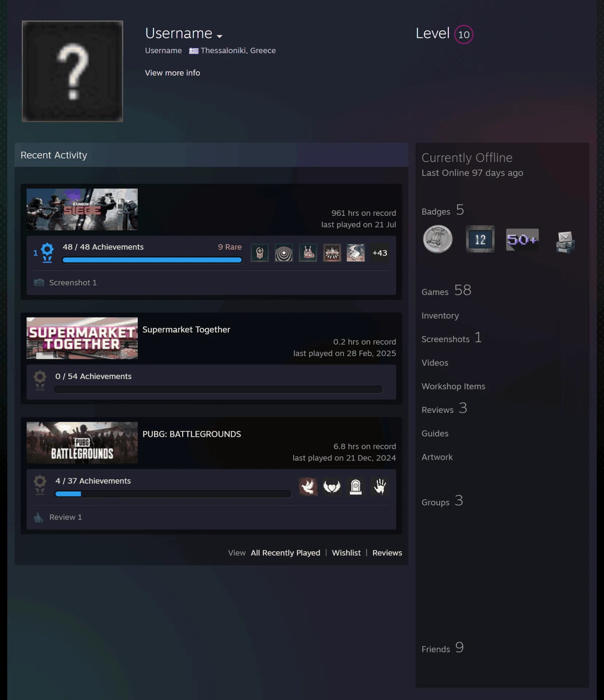Image resolution: width=604 pixels, height=700 pixels.
Task: Open the winged heart PUBG achievement
Action: pos(332,487)
